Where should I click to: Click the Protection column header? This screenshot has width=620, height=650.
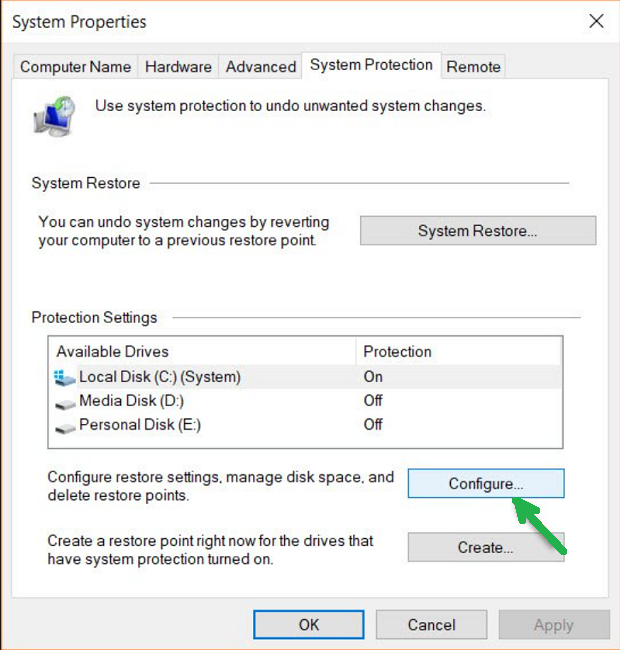pos(397,352)
